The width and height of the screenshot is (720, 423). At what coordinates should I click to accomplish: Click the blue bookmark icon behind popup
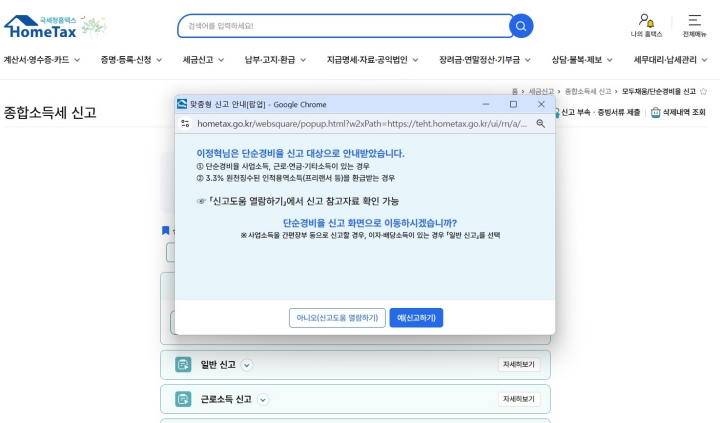pyautogui.click(x=166, y=231)
